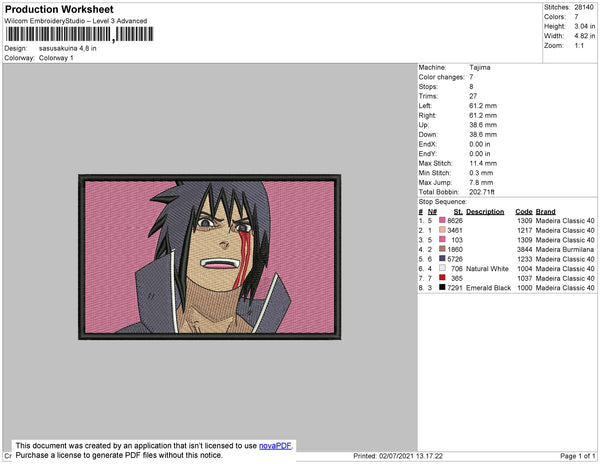Click the Code column header
Screen dimensions: 600x464
coord(524,212)
